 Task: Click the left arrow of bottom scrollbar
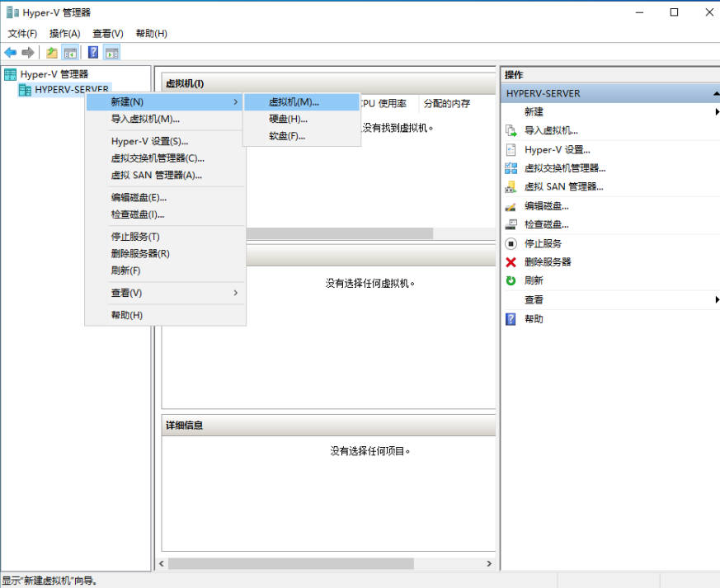tap(161, 563)
